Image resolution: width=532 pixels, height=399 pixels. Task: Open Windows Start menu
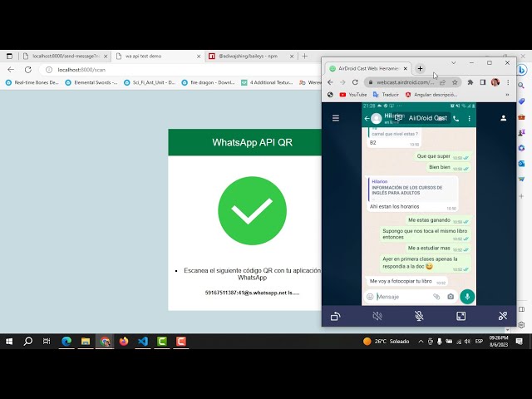9,342
